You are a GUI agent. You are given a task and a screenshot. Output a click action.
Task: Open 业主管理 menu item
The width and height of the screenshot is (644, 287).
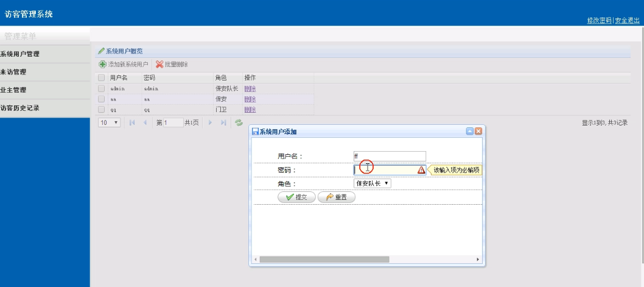45,90
